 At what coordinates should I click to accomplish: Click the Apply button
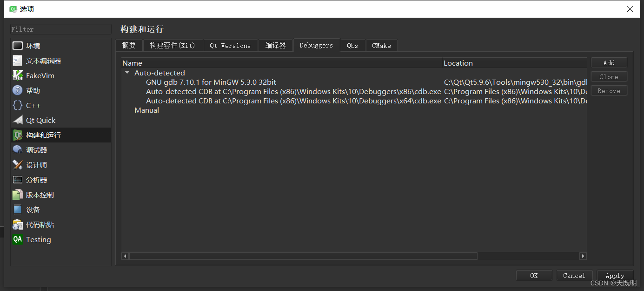(x=615, y=276)
